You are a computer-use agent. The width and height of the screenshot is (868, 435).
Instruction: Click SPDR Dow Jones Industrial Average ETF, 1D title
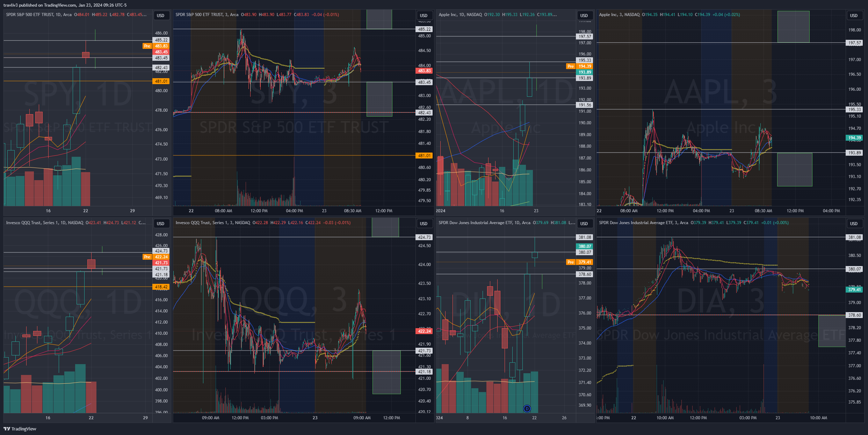pos(484,223)
